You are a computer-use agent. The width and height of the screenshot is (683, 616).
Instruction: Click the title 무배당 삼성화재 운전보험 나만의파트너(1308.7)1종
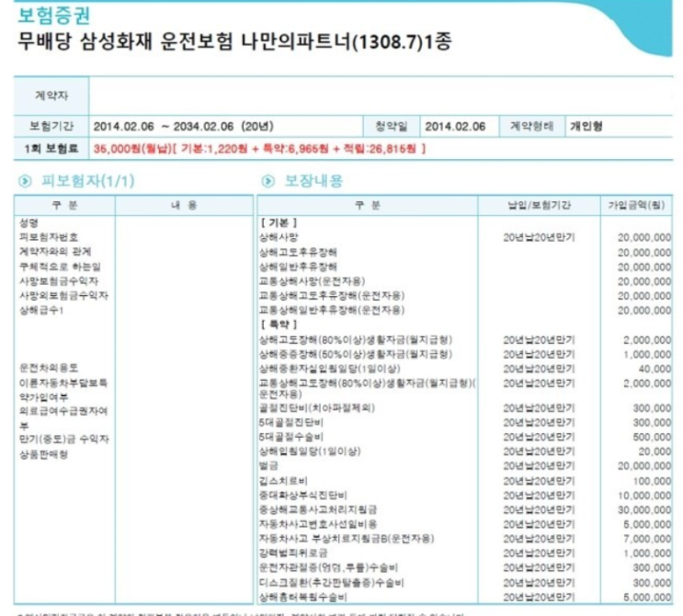(x=234, y=41)
